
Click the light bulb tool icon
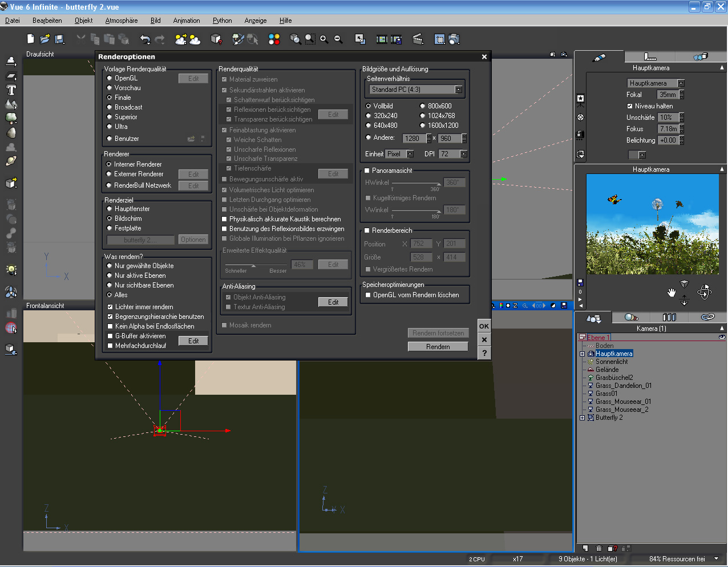pyautogui.click(x=11, y=270)
